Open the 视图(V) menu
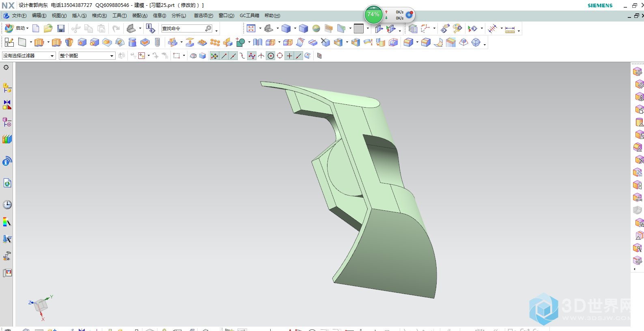644x331 pixels. 59,15
